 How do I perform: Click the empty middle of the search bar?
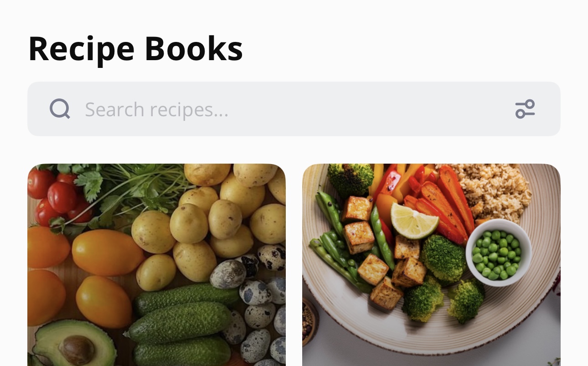[365, 109]
